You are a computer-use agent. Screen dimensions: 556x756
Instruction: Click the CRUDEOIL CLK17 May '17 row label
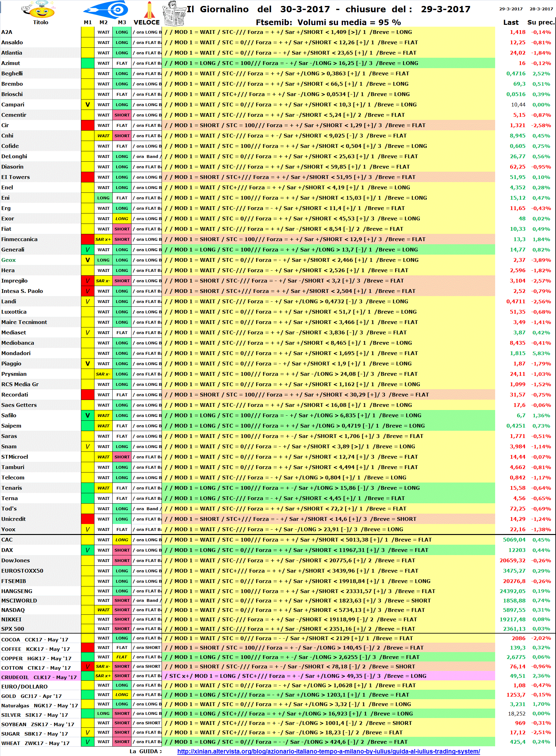coord(39,677)
